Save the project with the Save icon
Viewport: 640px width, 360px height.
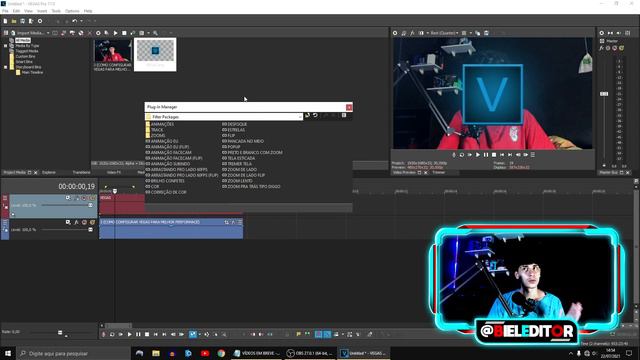point(22,21)
